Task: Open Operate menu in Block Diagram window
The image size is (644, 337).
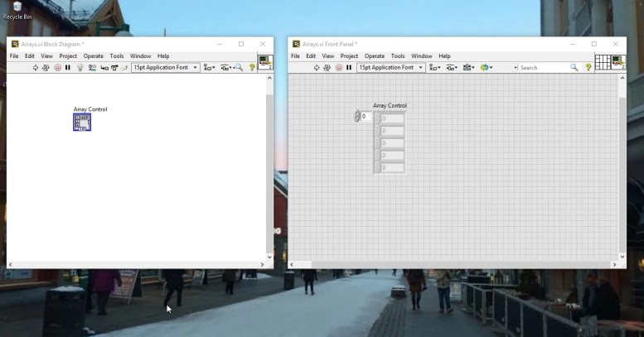Action: [93, 55]
